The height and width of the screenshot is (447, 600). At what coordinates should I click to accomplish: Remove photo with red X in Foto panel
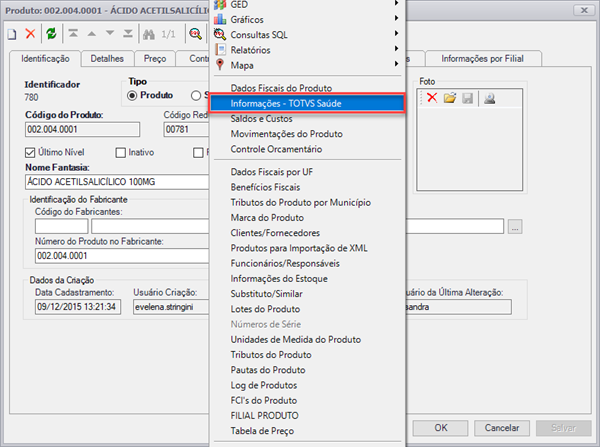point(432,98)
